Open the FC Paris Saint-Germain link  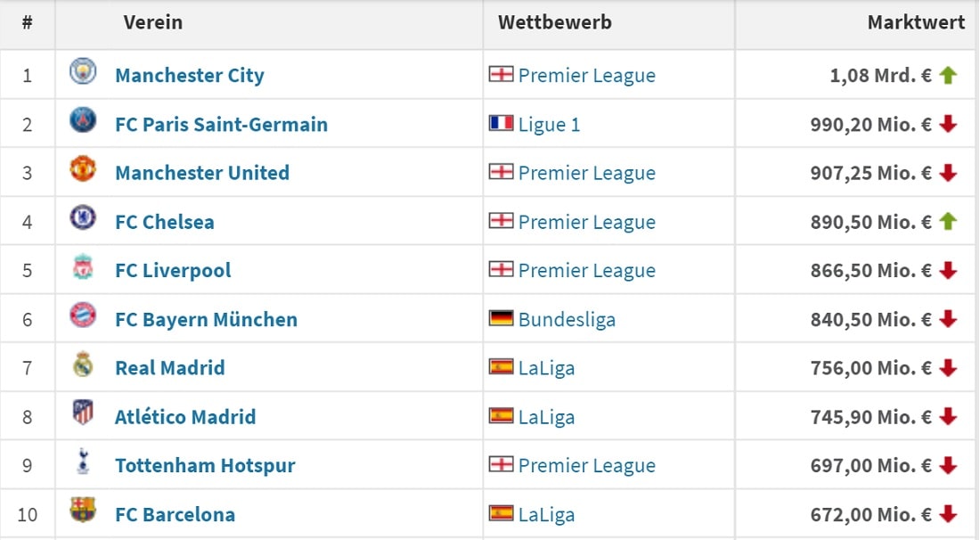pos(221,125)
